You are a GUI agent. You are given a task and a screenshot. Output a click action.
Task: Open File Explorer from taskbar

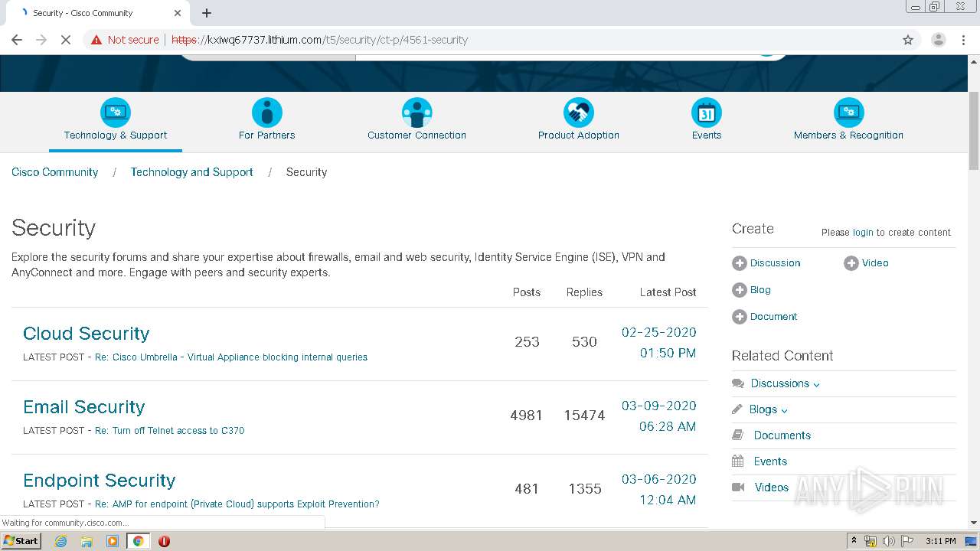pos(87,541)
